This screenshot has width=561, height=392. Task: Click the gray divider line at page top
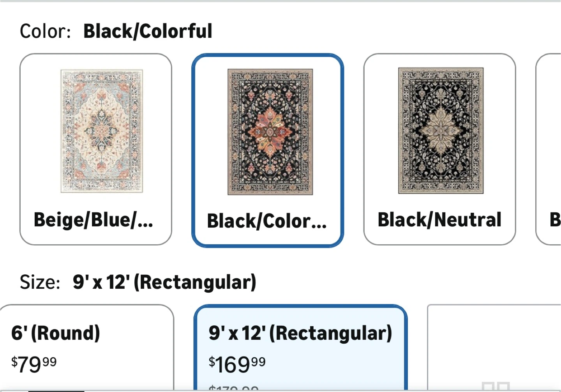pyautogui.click(x=280, y=1)
